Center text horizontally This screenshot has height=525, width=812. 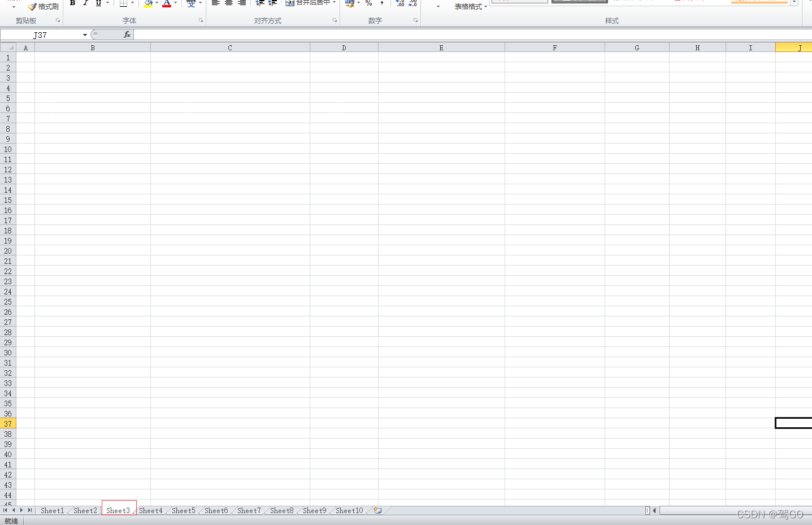229,3
